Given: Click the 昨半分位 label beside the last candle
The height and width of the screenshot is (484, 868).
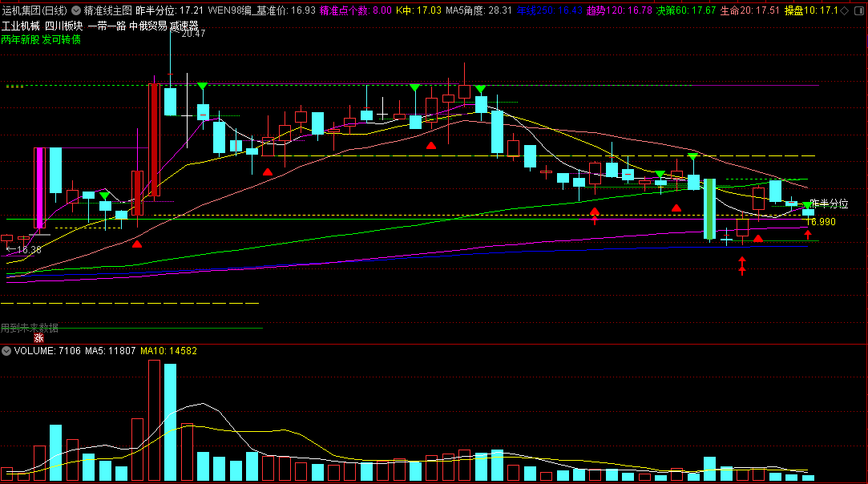Looking at the screenshot, I should (829, 204).
